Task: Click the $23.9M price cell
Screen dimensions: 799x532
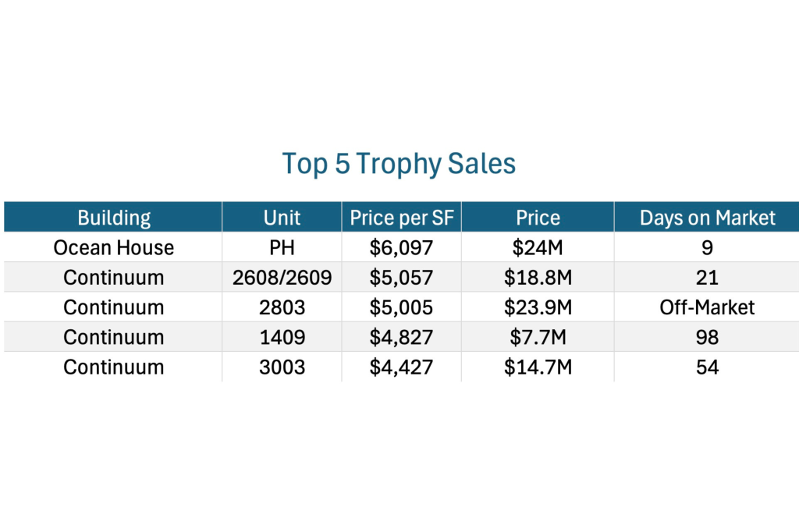Action: (538, 307)
